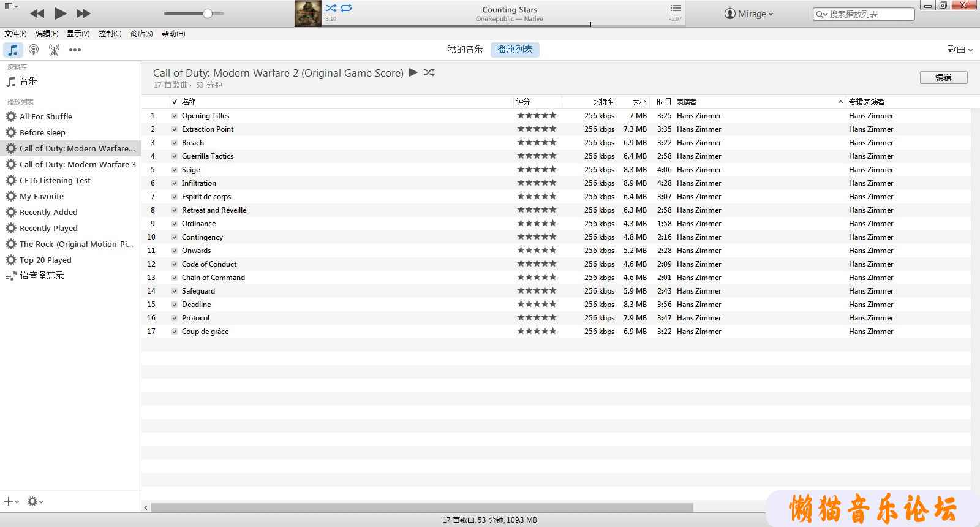Switch to 我的音乐 tab
980x527 pixels.
[x=465, y=50]
